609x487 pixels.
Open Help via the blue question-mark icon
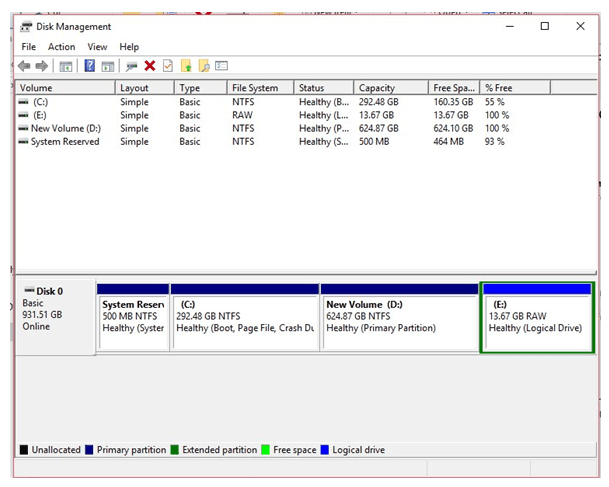89,66
